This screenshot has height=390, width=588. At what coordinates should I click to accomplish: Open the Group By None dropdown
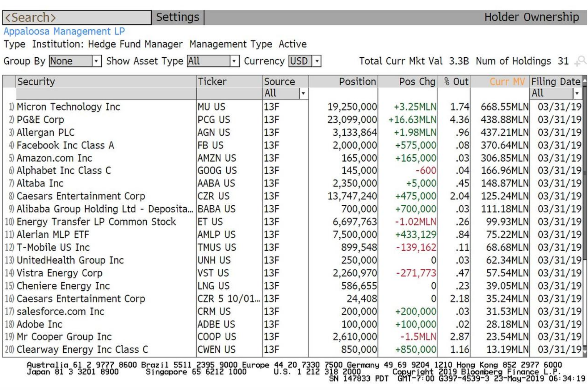pos(75,61)
